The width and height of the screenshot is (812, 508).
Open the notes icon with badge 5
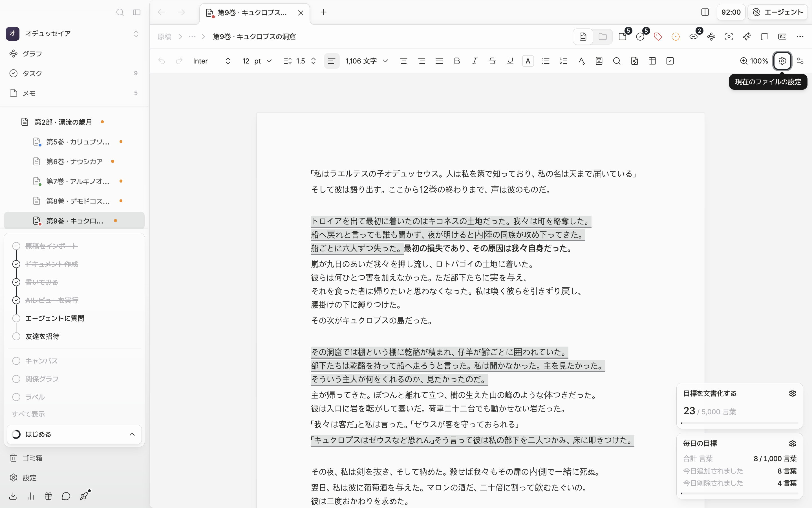pos(623,36)
